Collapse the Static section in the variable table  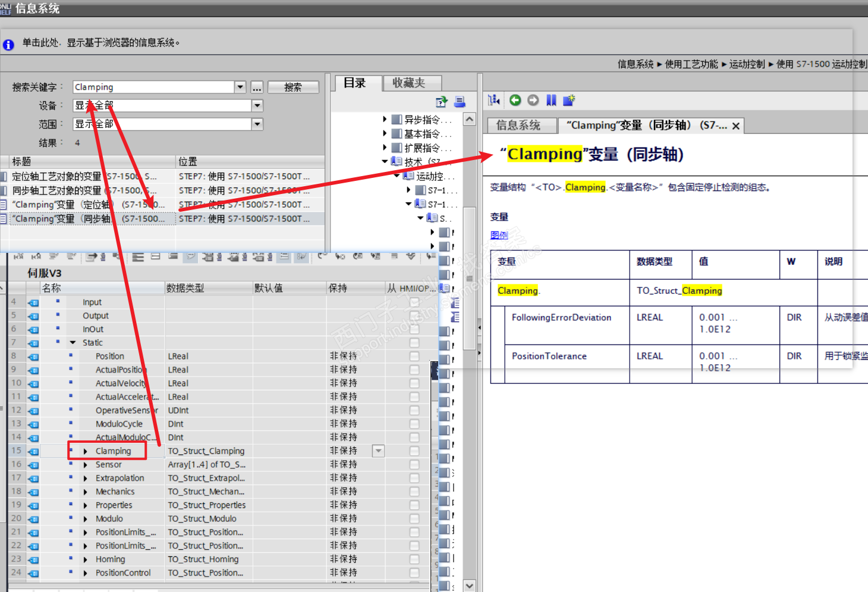tap(73, 343)
